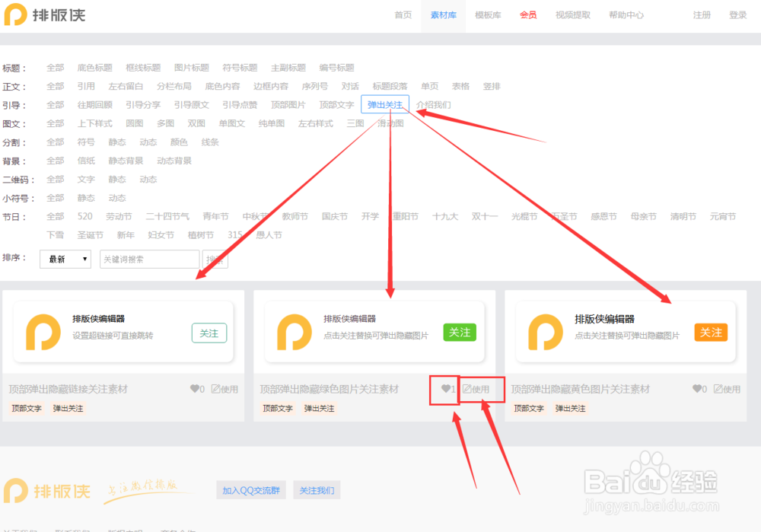Go to 首页 in the top navigation
Viewport: 761px width, 532px height.
click(x=403, y=15)
